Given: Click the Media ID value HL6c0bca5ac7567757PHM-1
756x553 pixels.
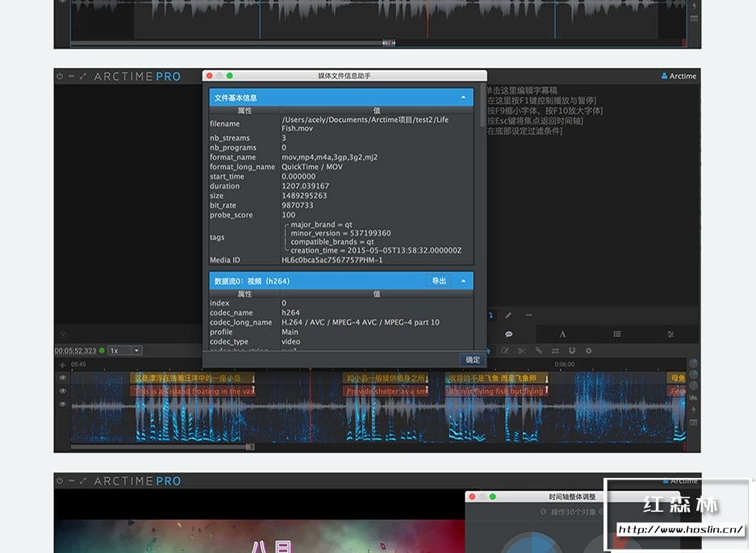Looking at the screenshot, I should click(x=332, y=260).
